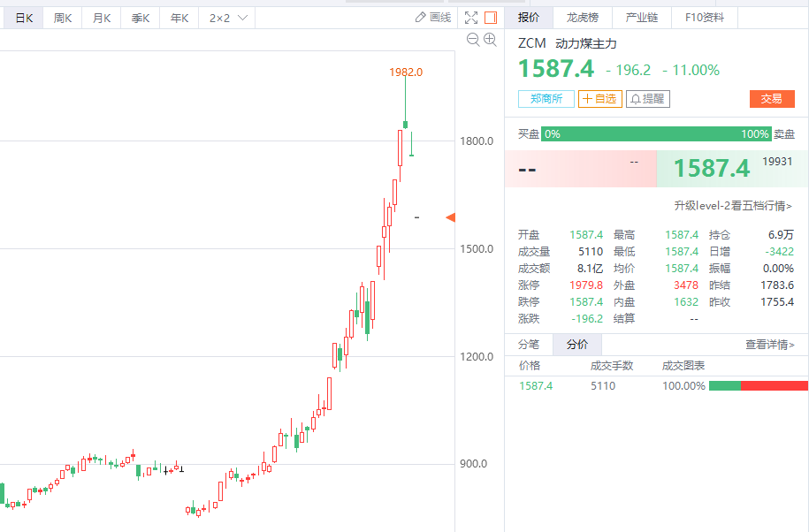Click the 画线 draw line pencil tool
The height and width of the screenshot is (532, 809).
(432, 18)
